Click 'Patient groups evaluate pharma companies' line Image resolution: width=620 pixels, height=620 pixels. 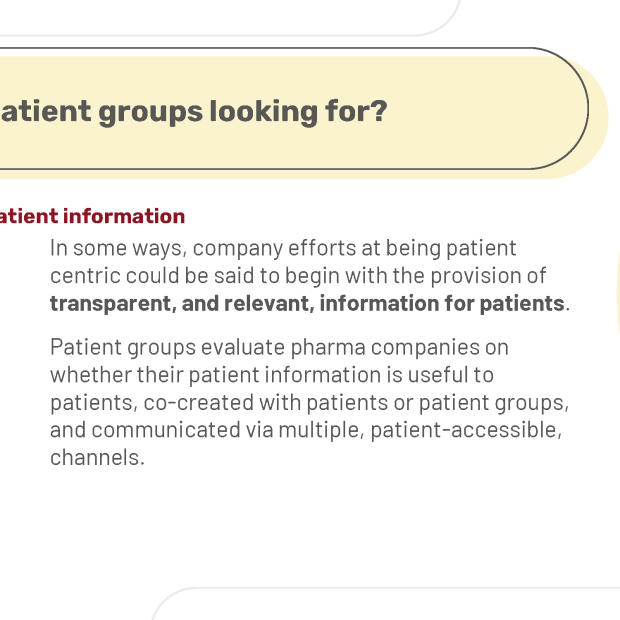click(x=279, y=348)
